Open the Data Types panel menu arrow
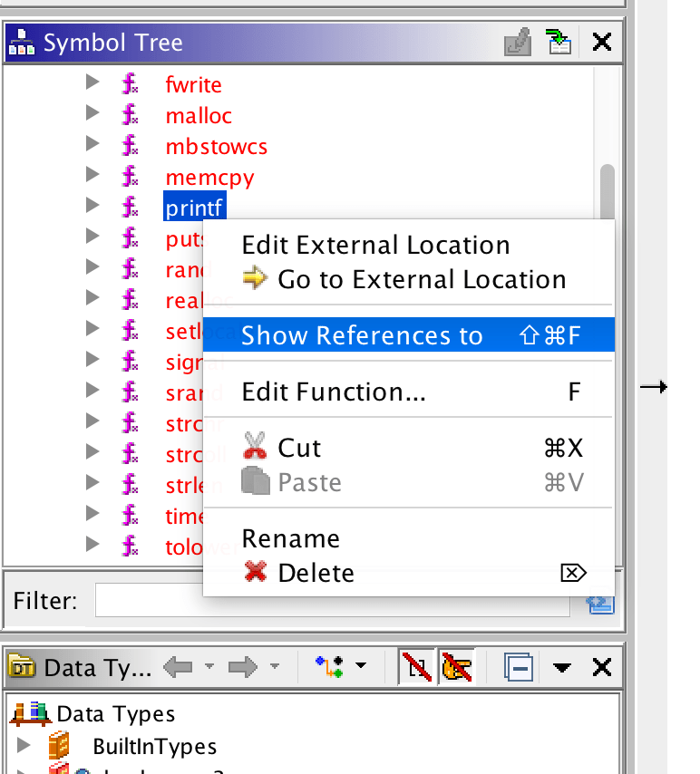This screenshot has height=774, width=700. pyautogui.click(x=562, y=668)
